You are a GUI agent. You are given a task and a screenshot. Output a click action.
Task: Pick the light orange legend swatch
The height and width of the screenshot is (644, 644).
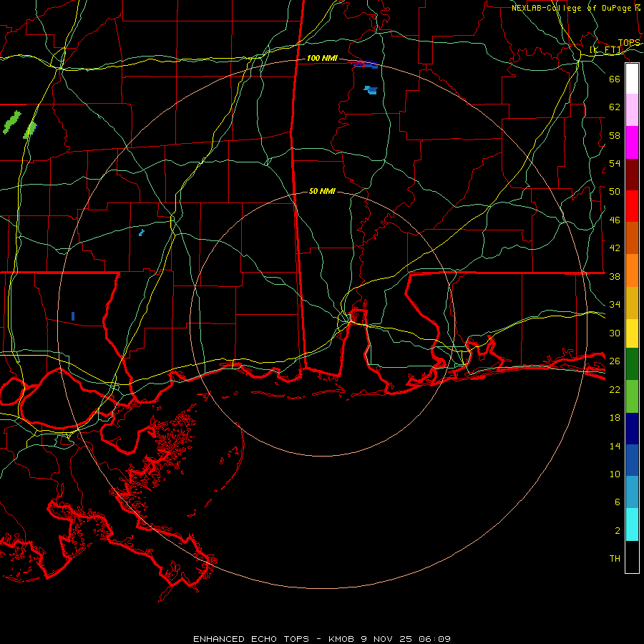632,270
